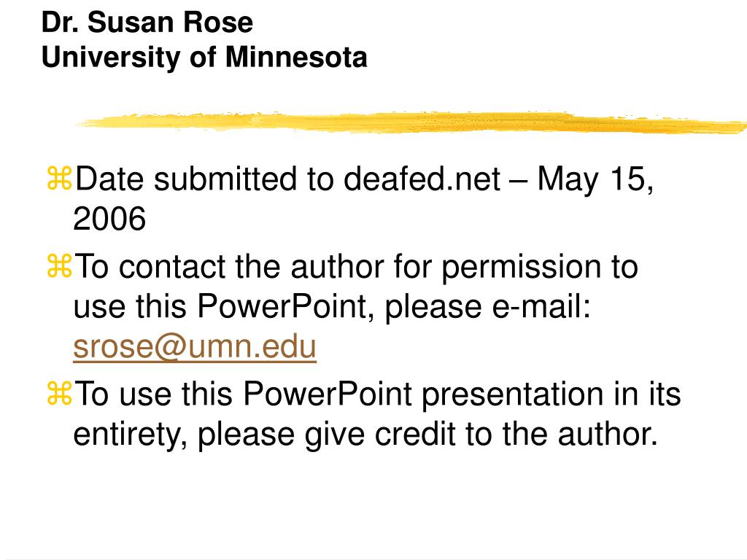This screenshot has height=560, width=747.
Task: Click the first yellow bullet symbol before Date
Action: point(59,179)
